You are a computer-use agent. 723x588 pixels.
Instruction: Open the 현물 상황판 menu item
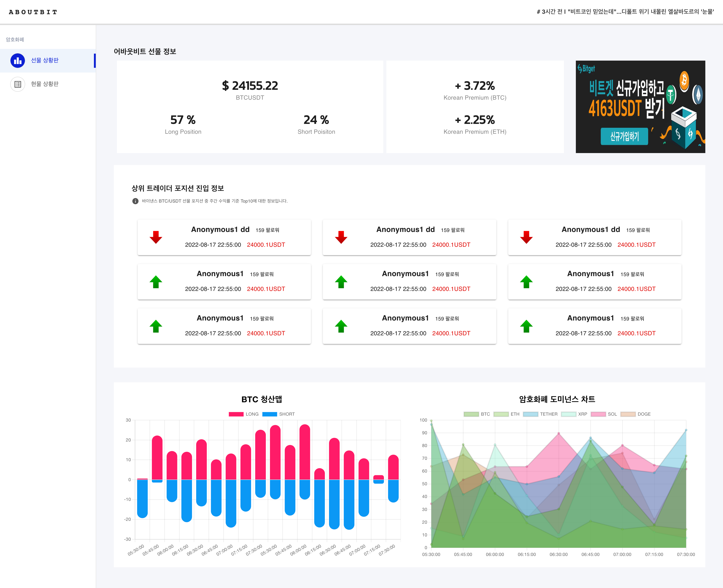(x=45, y=84)
